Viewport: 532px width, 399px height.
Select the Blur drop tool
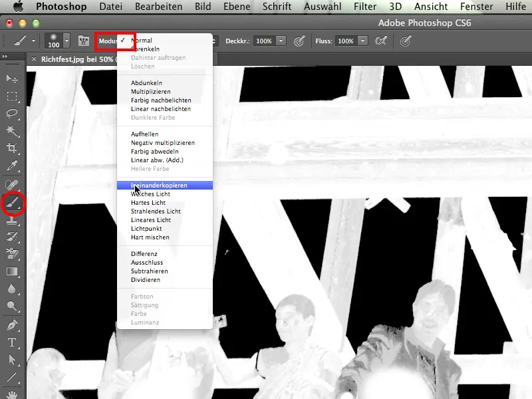click(12, 289)
